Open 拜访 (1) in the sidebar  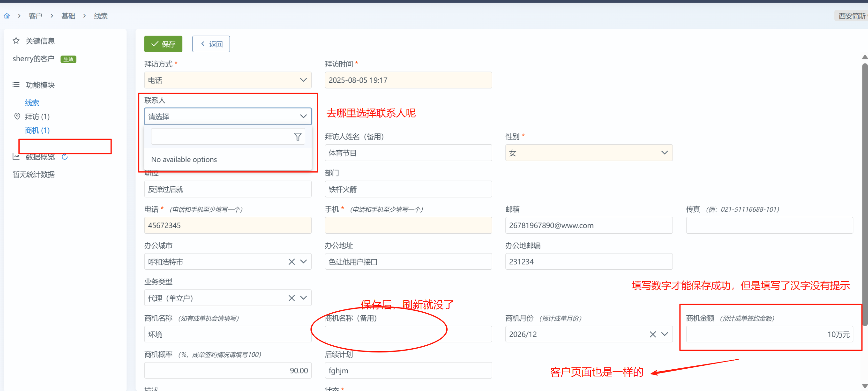(37, 117)
